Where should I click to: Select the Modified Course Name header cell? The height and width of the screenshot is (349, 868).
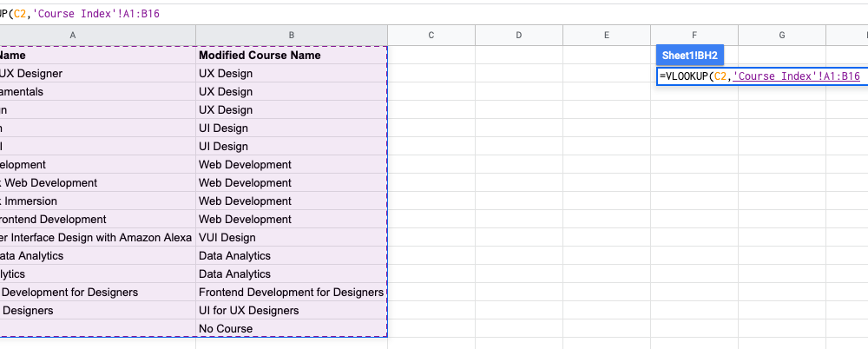[260, 56]
